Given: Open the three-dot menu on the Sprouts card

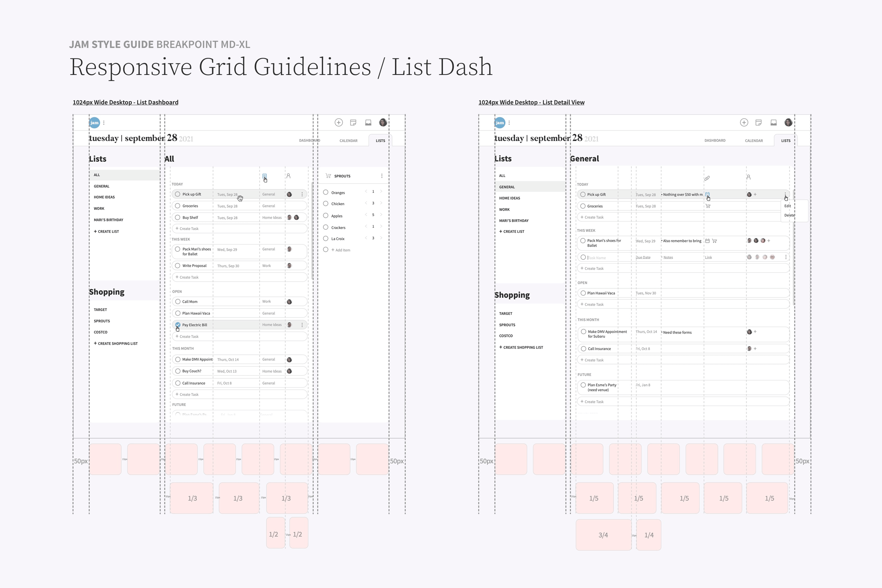Looking at the screenshot, I should coord(382,176).
